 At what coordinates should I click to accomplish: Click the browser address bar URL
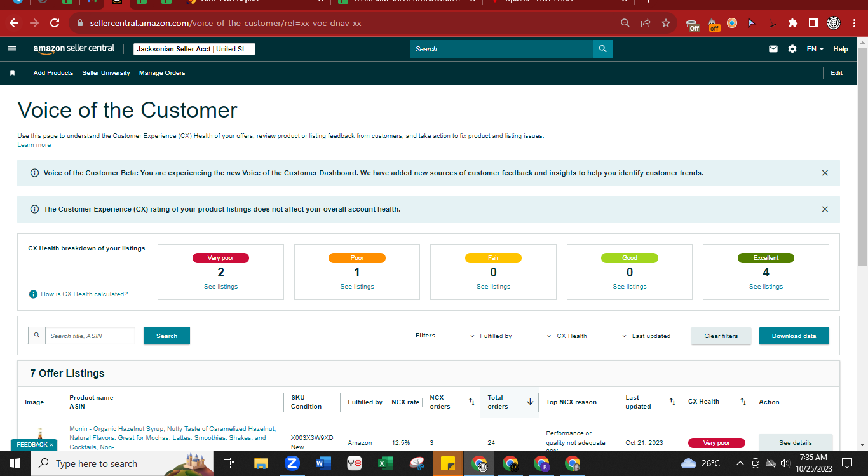pos(226,23)
